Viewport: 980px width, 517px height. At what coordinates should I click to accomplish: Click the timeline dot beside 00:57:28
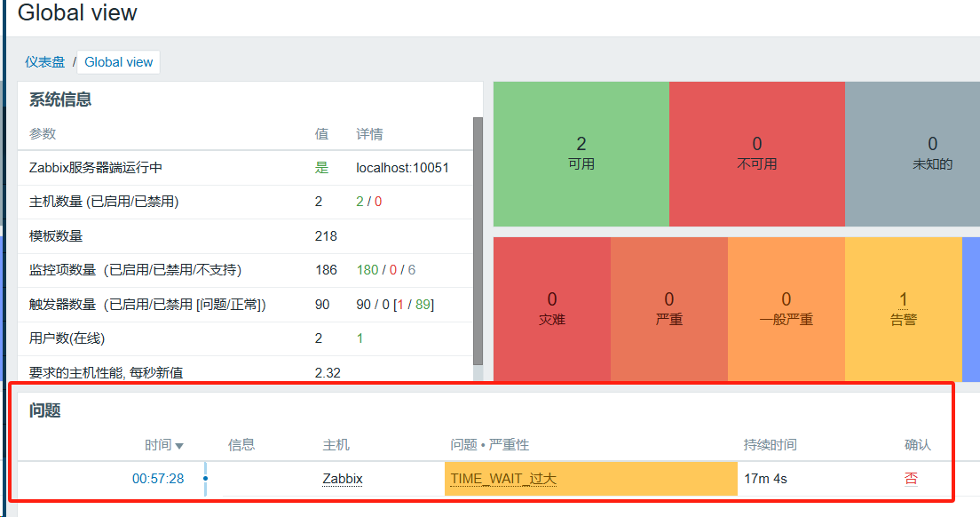tap(205, 479)
